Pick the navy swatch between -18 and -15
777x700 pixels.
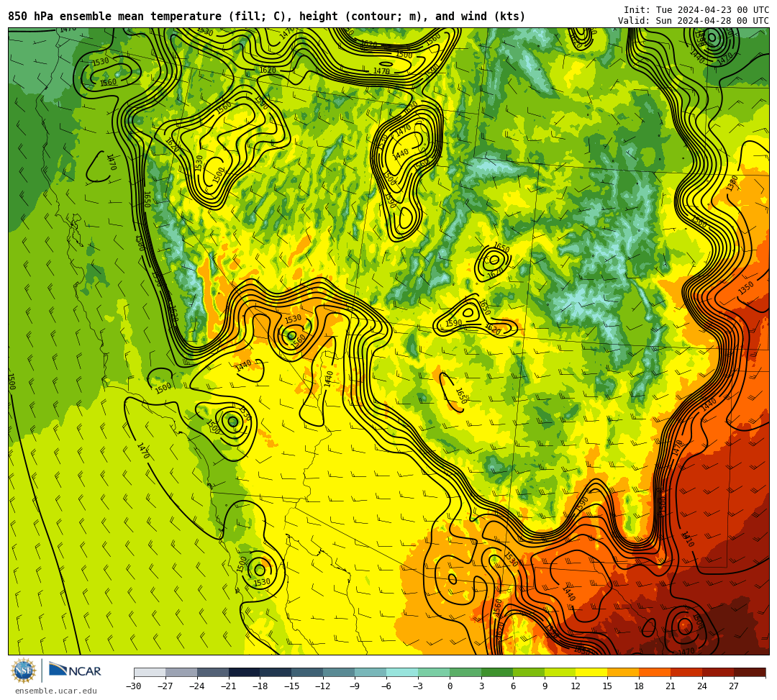click(x=276, y=672)
